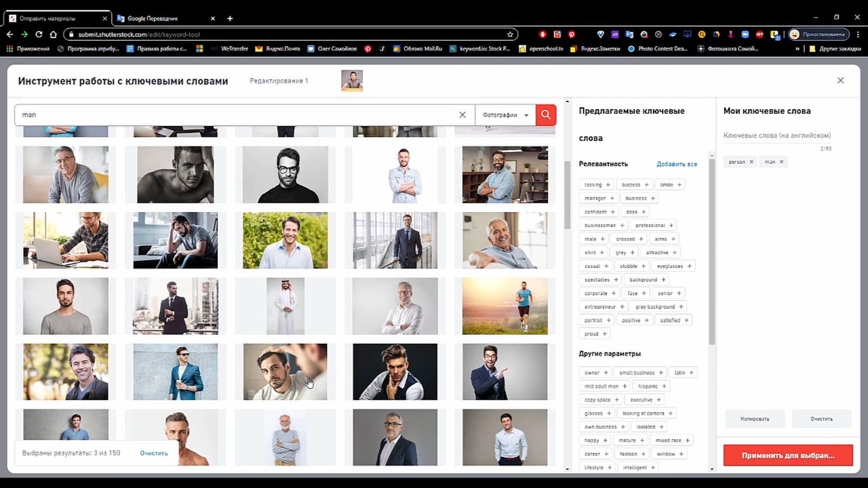This screenshot has width=868, height=488.
Task: Add the suggested keyword 'confident'
Action: click(599, 212)
